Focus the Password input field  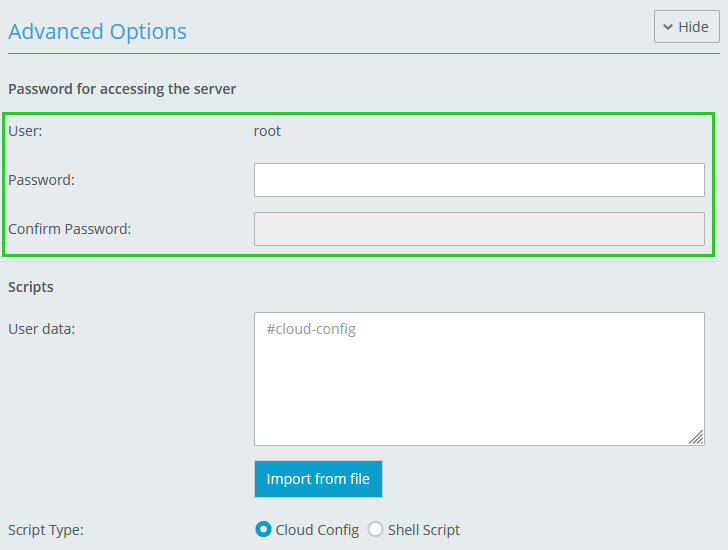479,180
